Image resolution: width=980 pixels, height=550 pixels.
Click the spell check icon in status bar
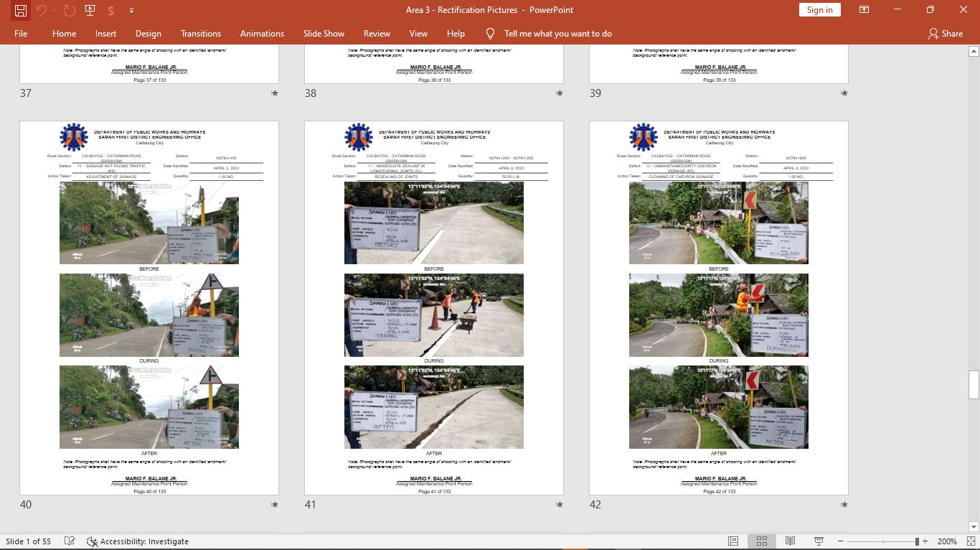tap(70, 541)
